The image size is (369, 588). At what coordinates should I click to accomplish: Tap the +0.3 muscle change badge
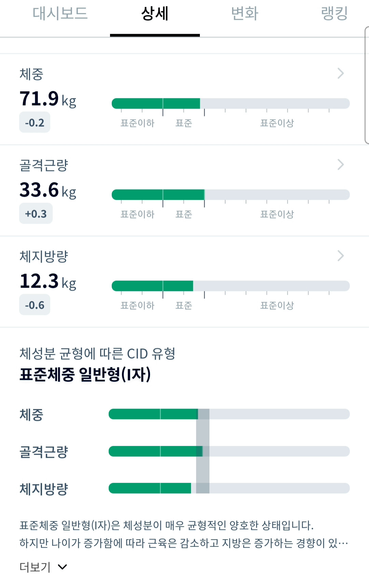click(x=36, y=214)
